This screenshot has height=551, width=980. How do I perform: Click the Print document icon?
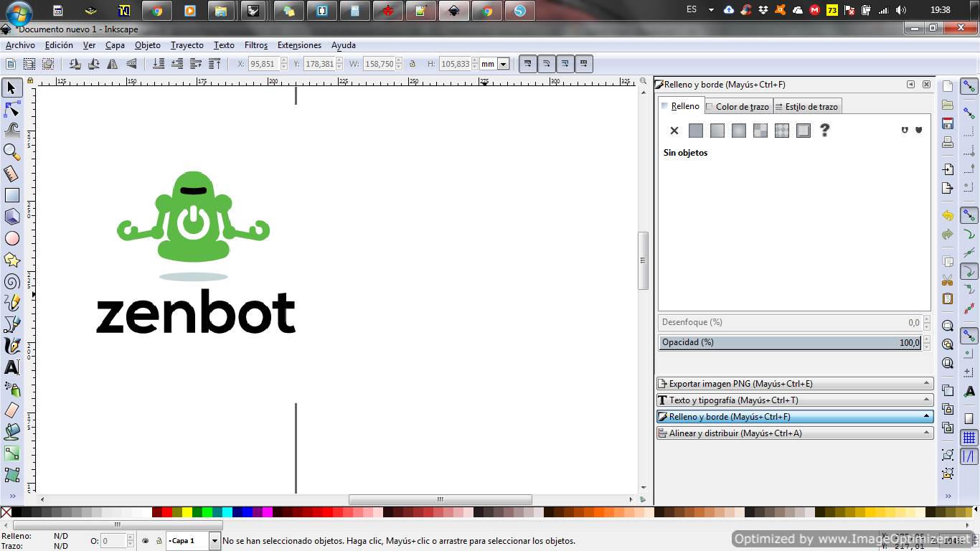pos(948,142)
